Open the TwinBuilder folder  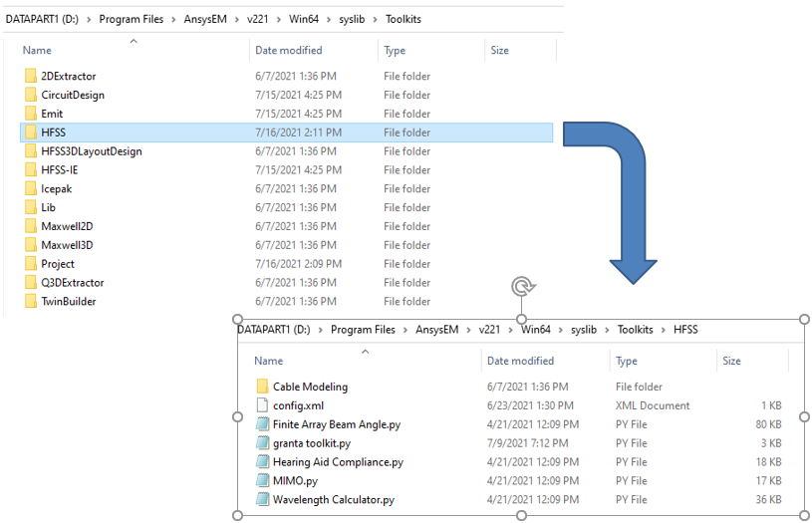coord(68,302)
